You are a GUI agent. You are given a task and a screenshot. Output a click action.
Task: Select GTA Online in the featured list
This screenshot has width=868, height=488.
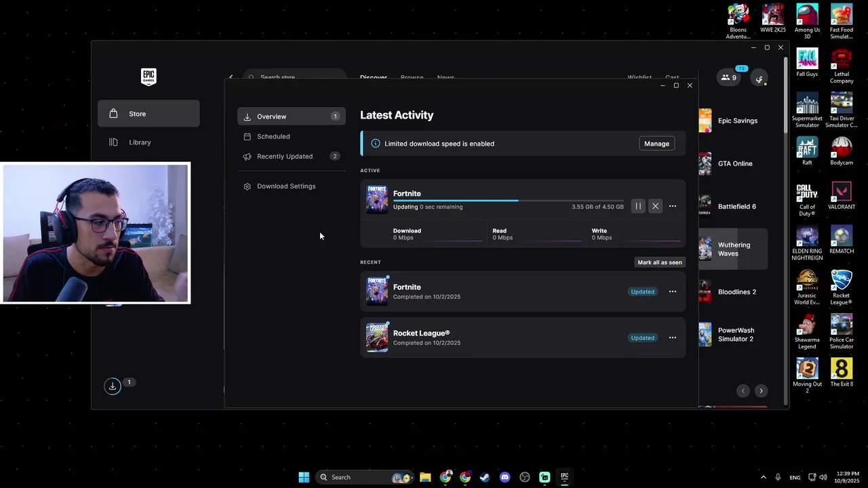(x=733, y=163)
